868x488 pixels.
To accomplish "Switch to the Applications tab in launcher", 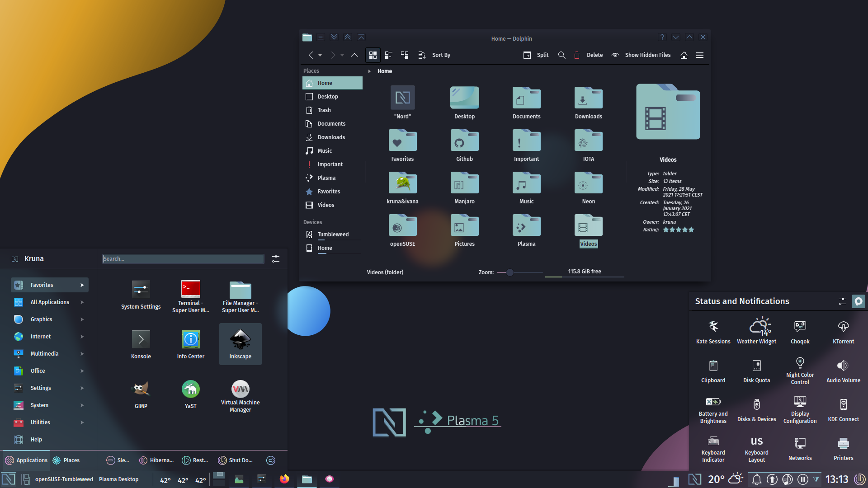I will (x=26, y=460).
